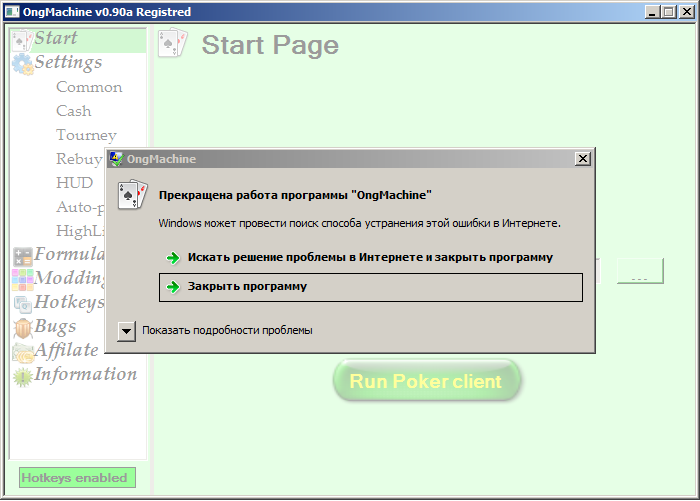
Task: Select HUD settings
Action: tap(75, 183)
